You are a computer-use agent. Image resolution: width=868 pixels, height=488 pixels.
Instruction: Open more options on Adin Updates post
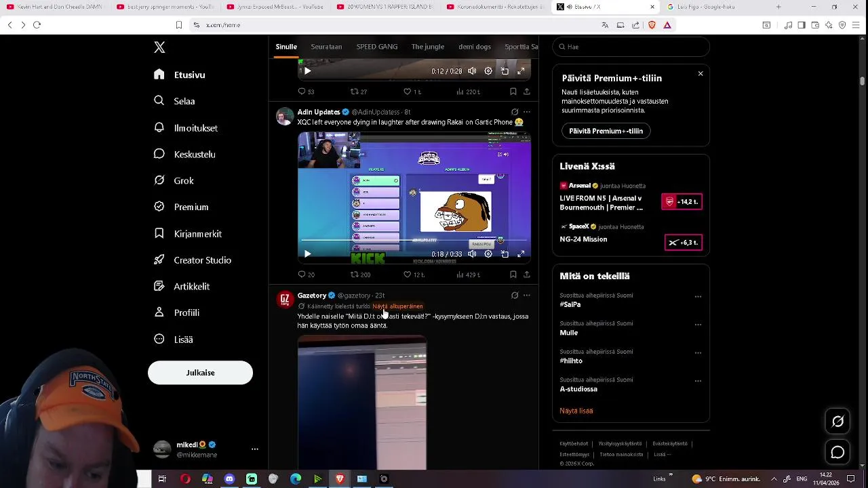pyautogui.click(x=527, y=112)
